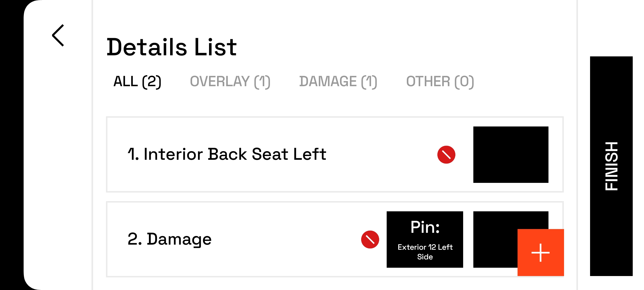
Task: Remove the Interior Back Seat Left item
Action: point(446,155)
